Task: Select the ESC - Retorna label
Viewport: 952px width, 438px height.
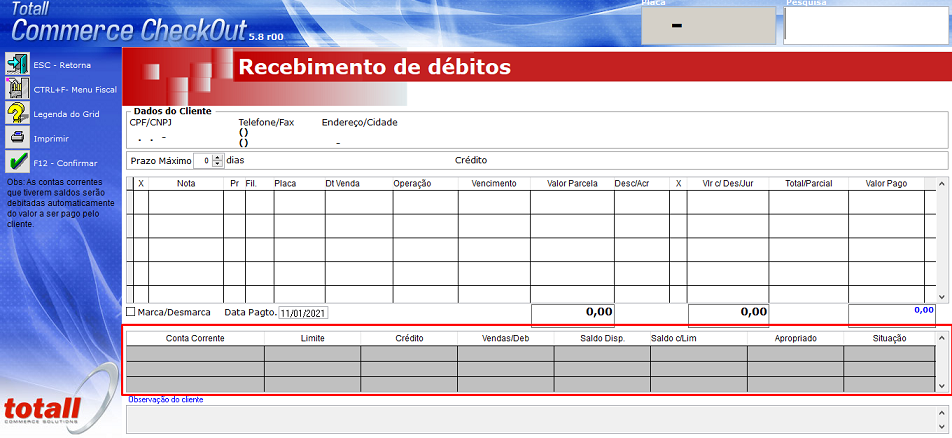Action: pos(62,65)
